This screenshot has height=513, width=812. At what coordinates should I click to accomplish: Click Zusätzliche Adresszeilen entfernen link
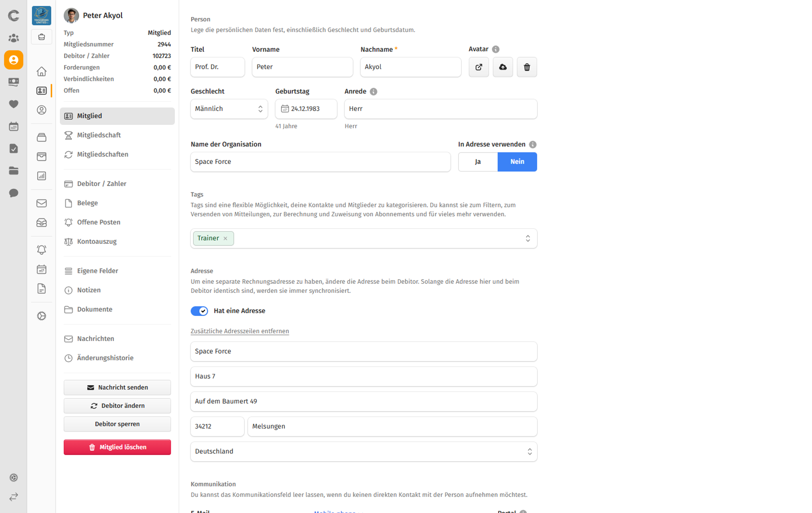click(x=240, y=331)
